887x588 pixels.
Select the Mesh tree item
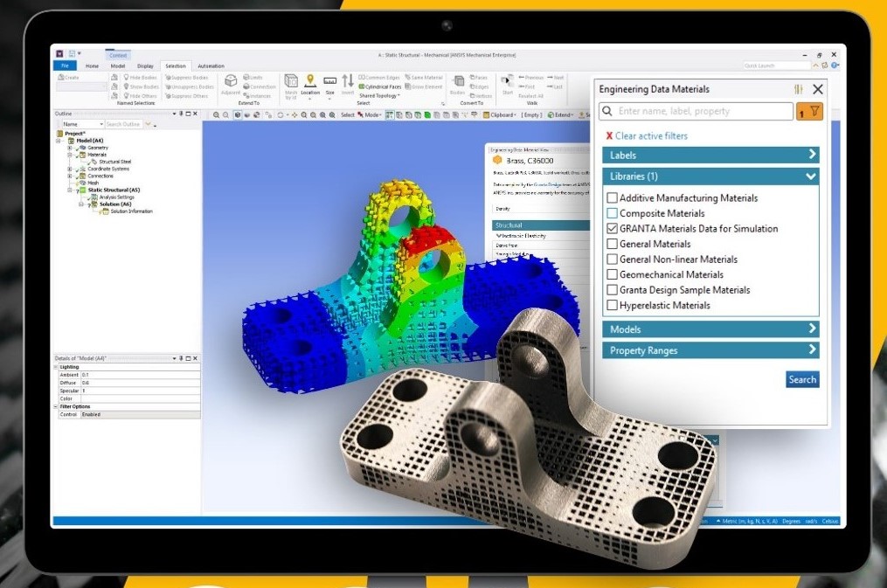93,183
